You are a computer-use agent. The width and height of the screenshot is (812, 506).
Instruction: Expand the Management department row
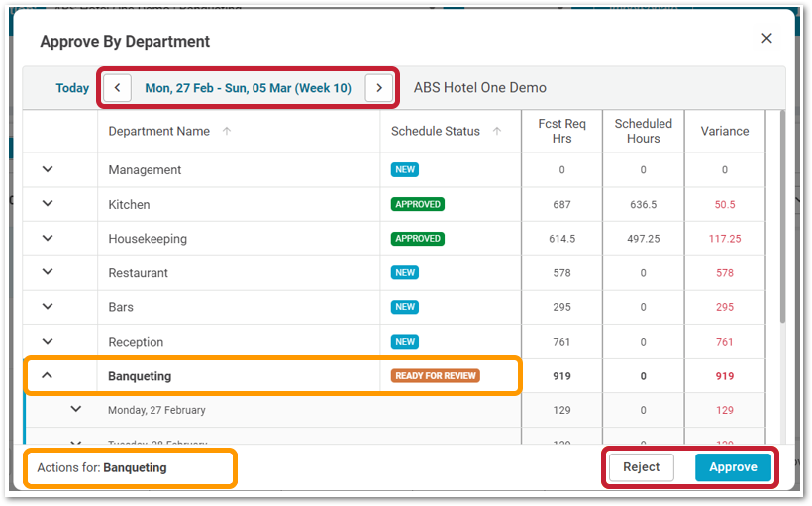[48, 170]
